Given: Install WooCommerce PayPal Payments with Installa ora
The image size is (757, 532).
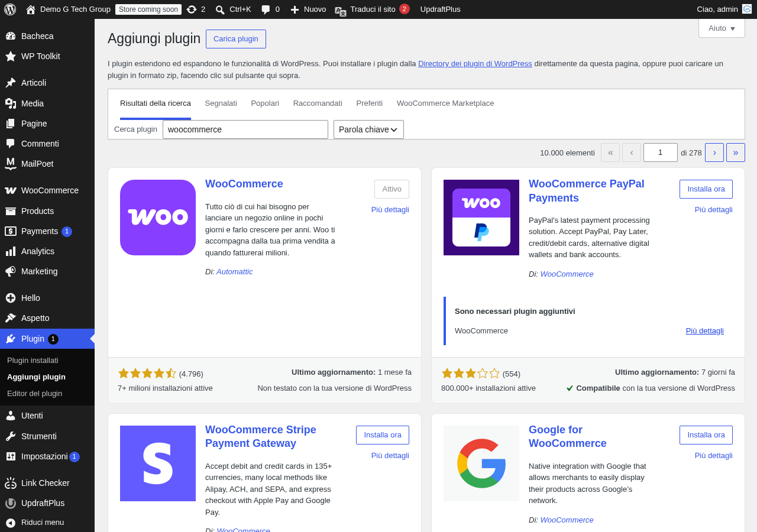Looking at the screenshot, I should pyautogui.click(x=706, y=189).
